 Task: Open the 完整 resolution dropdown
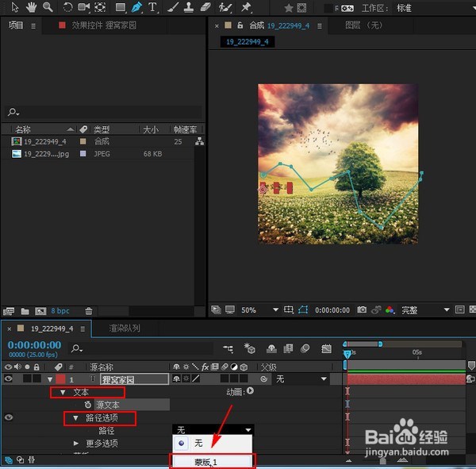pos(425,309)
